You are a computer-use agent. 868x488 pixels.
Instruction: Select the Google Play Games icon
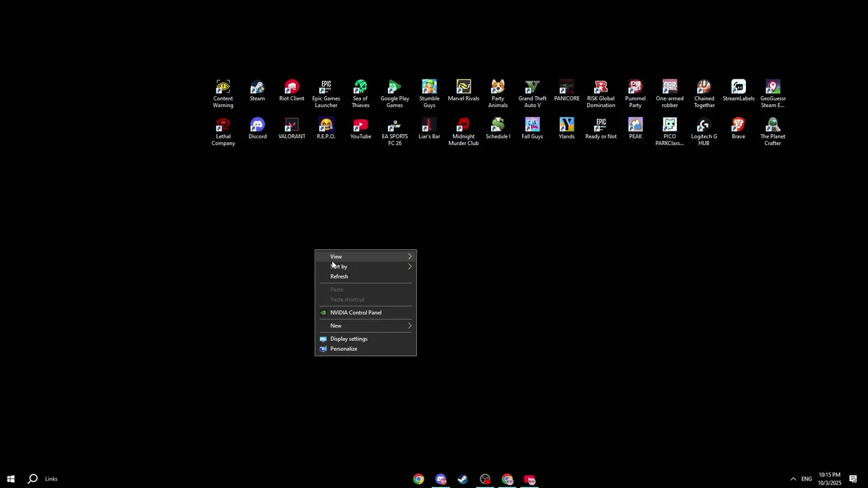395,94
